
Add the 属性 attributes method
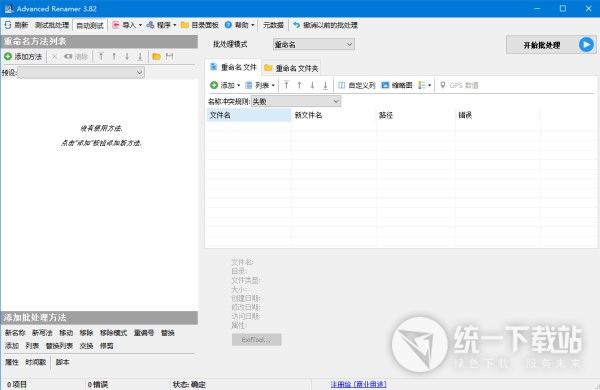tap(11, 362)
